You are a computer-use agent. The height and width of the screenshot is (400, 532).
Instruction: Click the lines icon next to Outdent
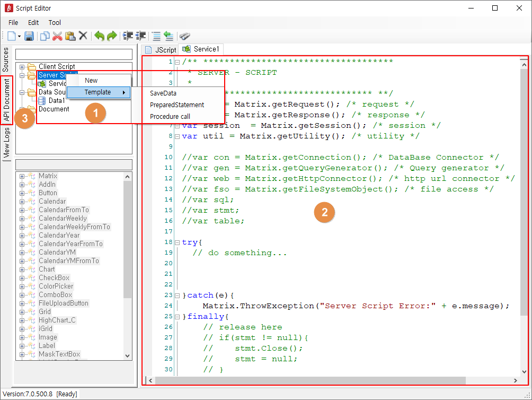[156, 36]
